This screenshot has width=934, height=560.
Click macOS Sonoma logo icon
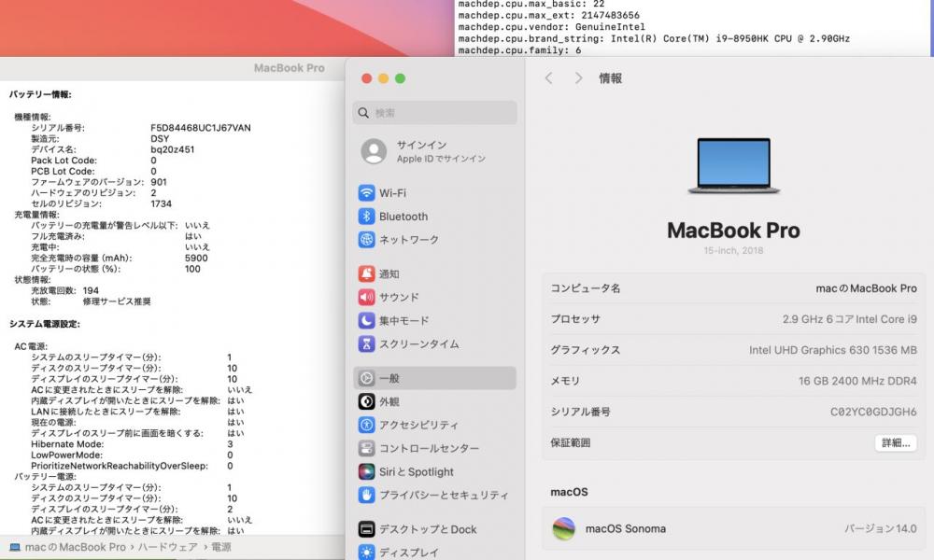563,528
